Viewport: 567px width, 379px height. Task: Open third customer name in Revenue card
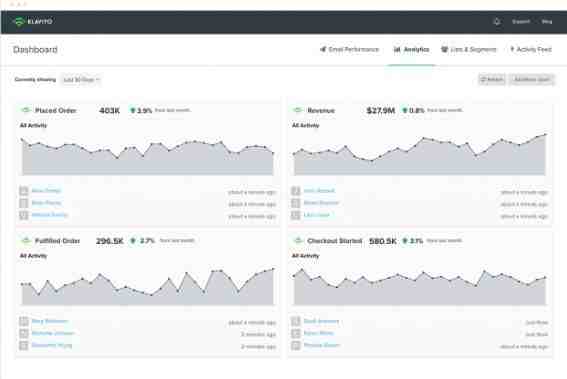pos(317,215)
